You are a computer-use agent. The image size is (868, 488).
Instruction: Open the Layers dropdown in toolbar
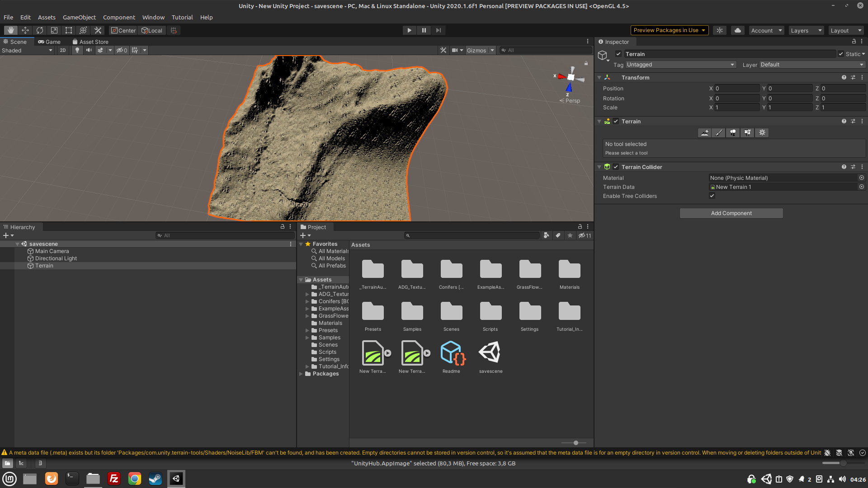806,30
